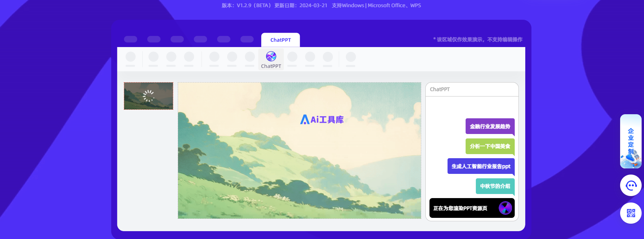Choose the 金融行业发展趋势 prompt bubble
Image resolution: width=644 pixels, height=239 pixels.
490,126
